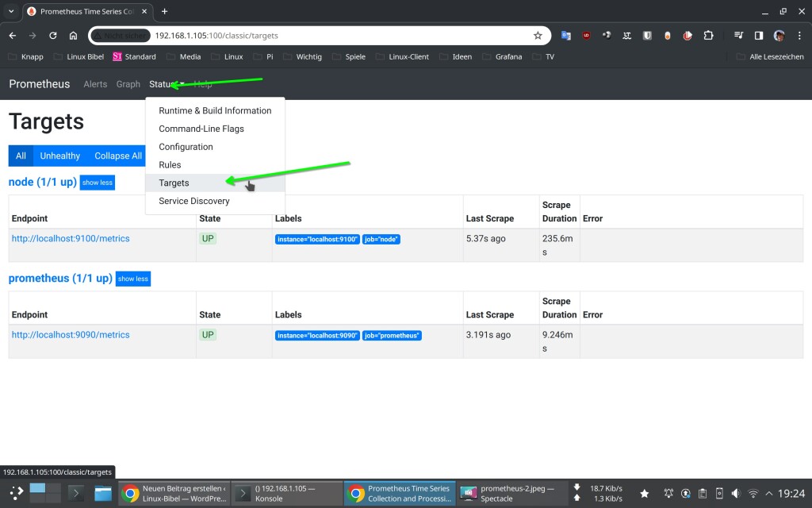
Task: Filter to Unhealthy targets
Action: (x=60, y=156)
